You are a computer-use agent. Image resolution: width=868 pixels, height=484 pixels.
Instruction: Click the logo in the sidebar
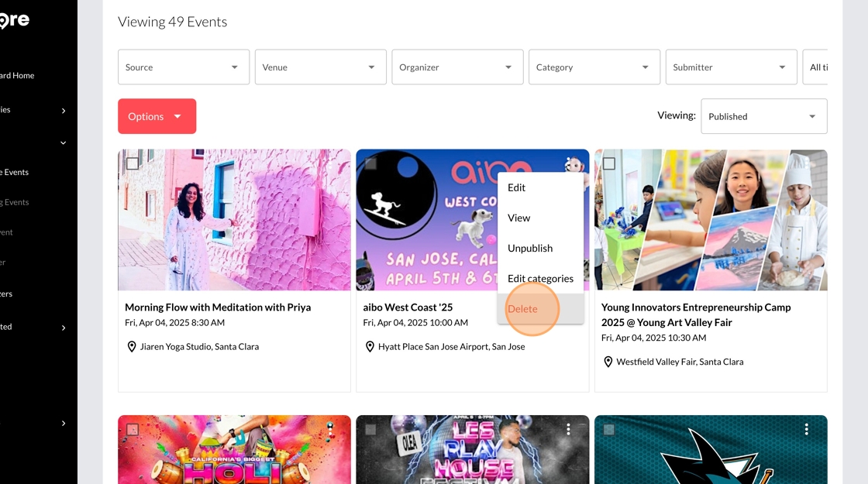point(15,20)
